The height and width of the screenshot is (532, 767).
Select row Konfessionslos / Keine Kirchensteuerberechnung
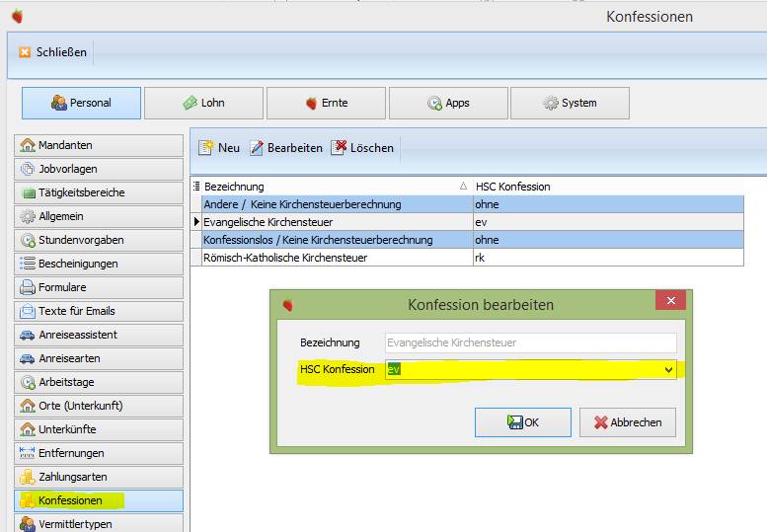pos(473,240)
